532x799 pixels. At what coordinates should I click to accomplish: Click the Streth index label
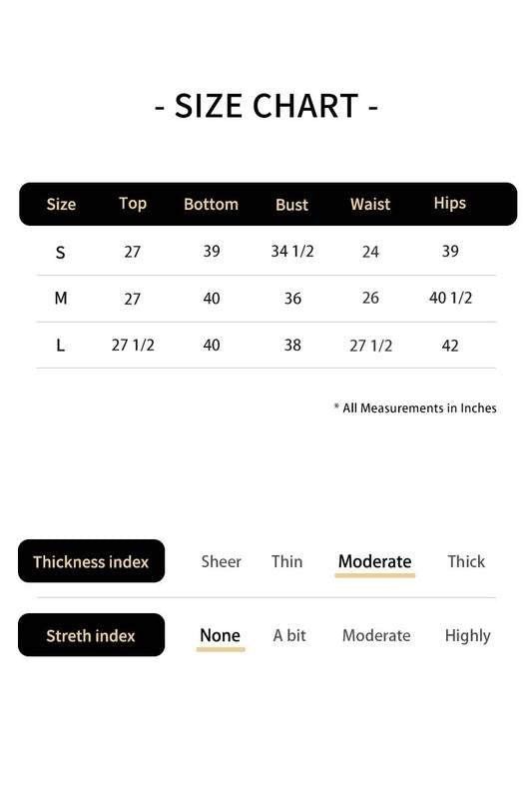tap(91, 635)
